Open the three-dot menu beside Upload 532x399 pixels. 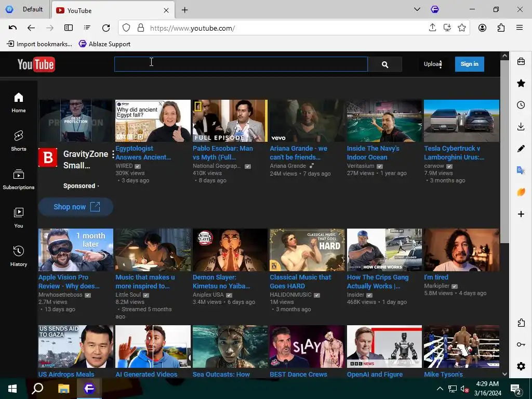point(441,64)
